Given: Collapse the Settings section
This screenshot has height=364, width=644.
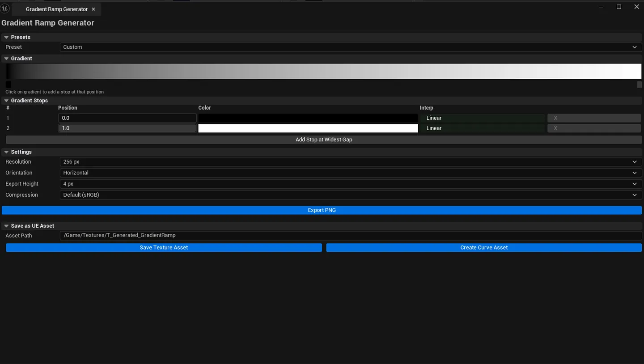Looking at the screenshot, I should (x=7, y=152).
